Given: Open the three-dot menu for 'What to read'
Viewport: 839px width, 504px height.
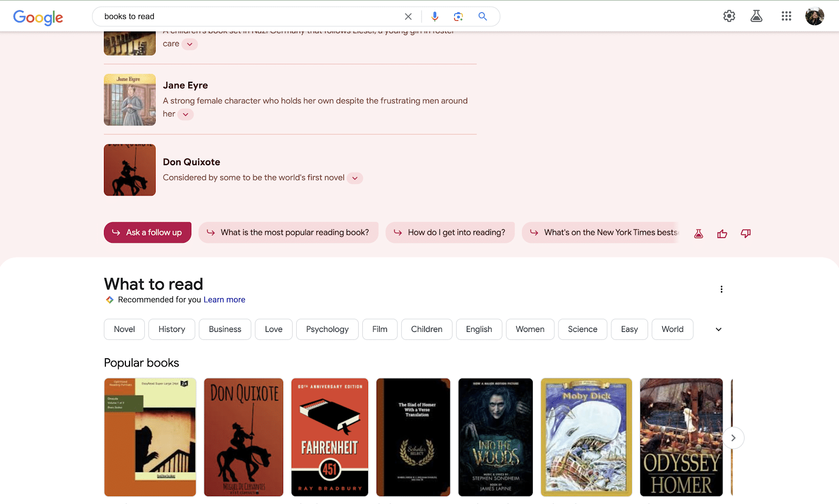Looking at the screenshot, I should (x=722, y=289).
